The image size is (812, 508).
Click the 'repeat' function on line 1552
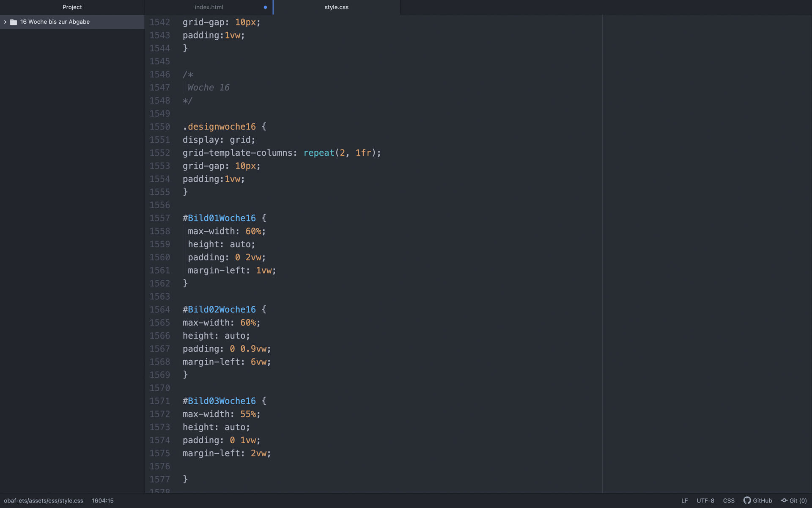(319, 153)
